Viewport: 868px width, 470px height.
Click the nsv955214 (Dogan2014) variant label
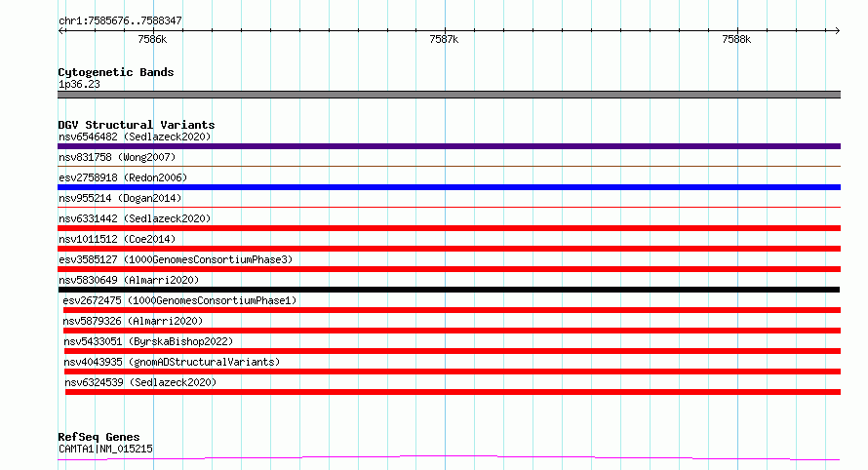click(120, 198)
